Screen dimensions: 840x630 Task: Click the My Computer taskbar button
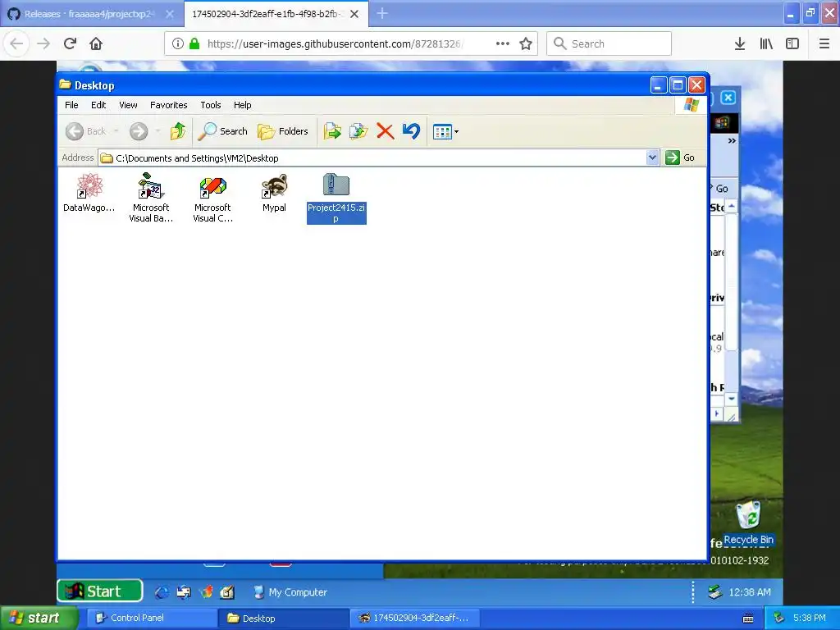pyautogui.click(x=290, y=592)
